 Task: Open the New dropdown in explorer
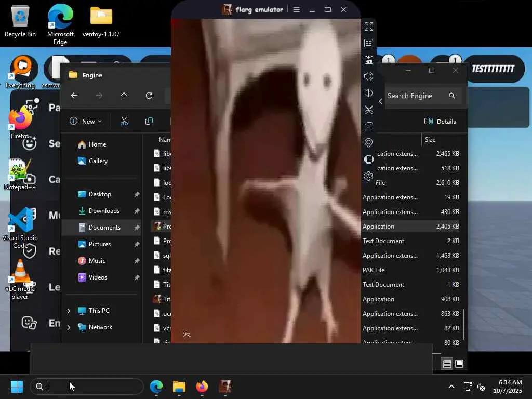click(x=86, y=121)
